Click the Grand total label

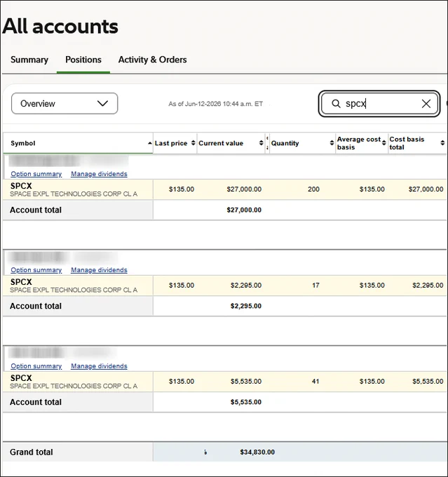(32, 452)
